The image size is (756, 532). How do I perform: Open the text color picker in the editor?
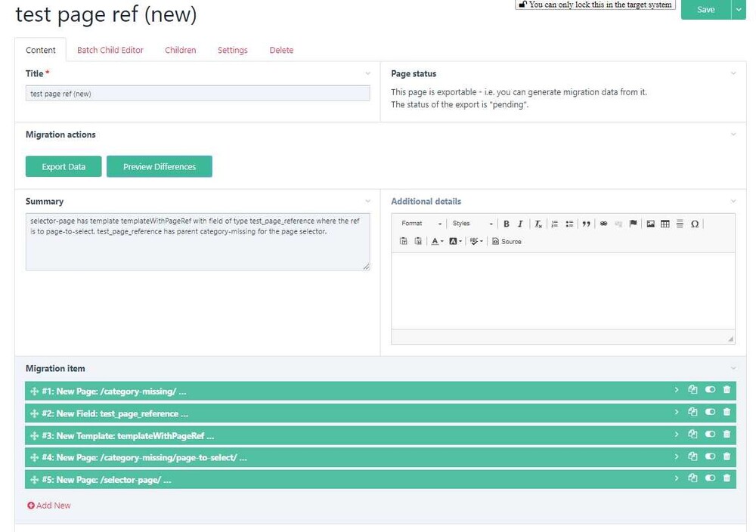(x=437, y=242)
